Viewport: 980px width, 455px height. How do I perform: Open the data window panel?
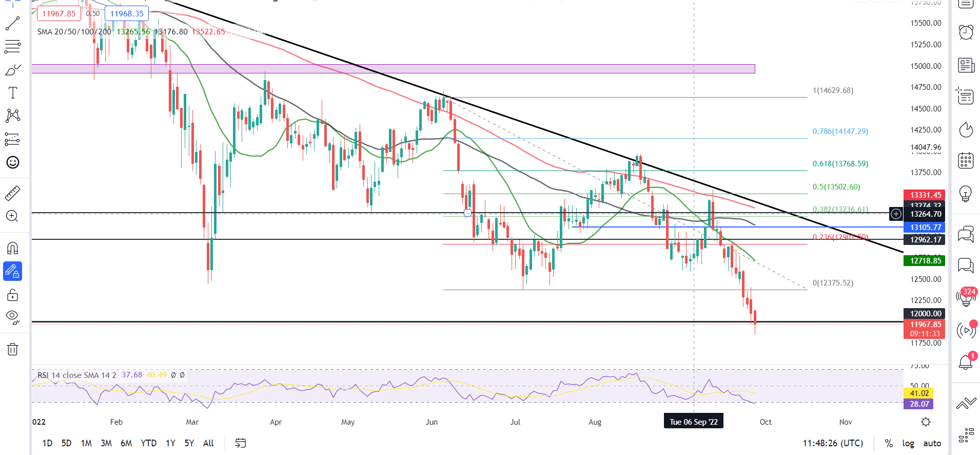(x=966, y=97)
